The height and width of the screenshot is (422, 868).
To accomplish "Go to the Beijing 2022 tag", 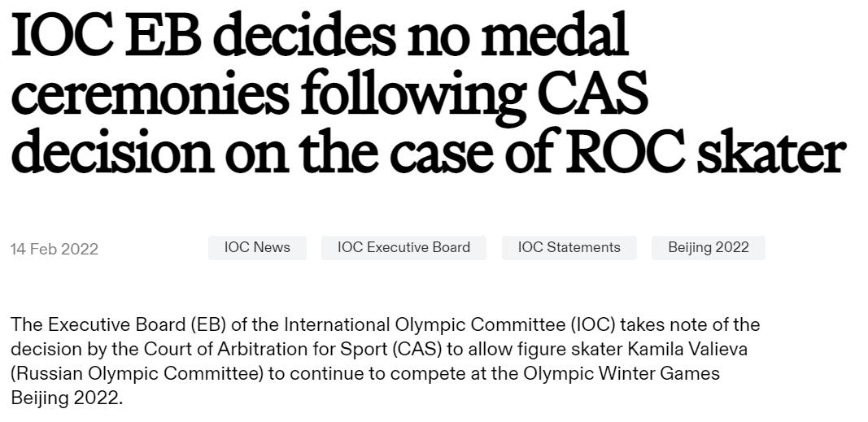I will tap(708, 248).
